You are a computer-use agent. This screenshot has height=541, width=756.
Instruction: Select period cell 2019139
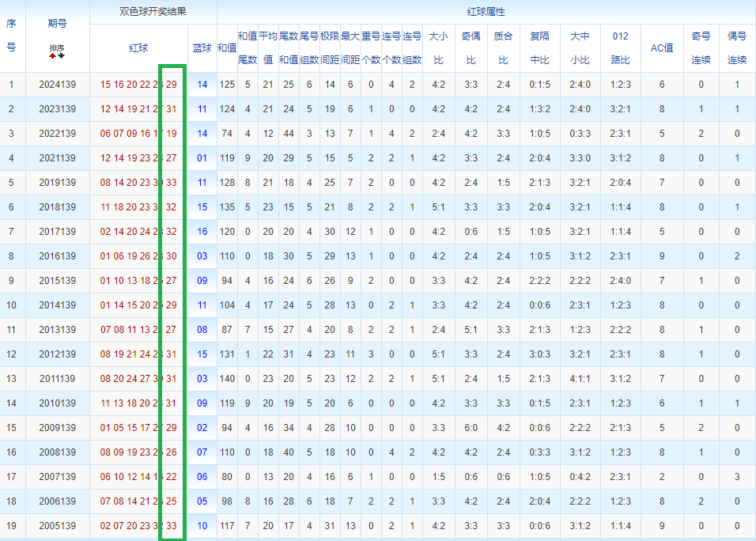[58, 183]
